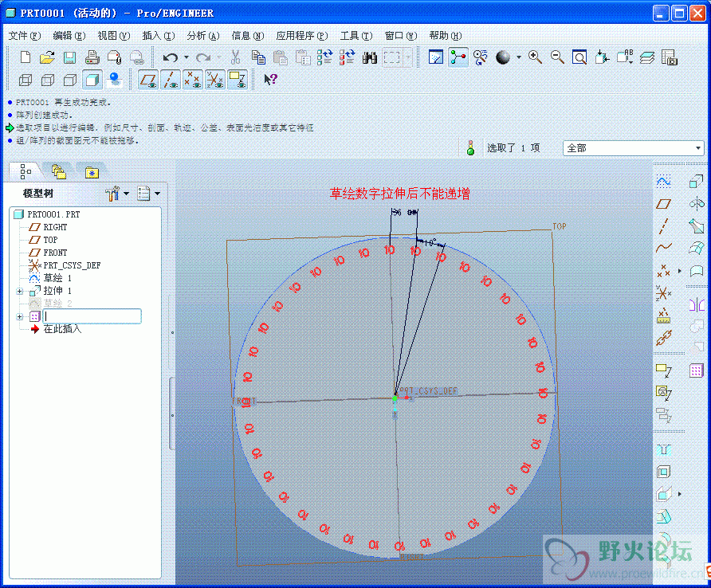711x588 pixels.
Task: Toggle coordinate systems display
Action: click(215, 80)
